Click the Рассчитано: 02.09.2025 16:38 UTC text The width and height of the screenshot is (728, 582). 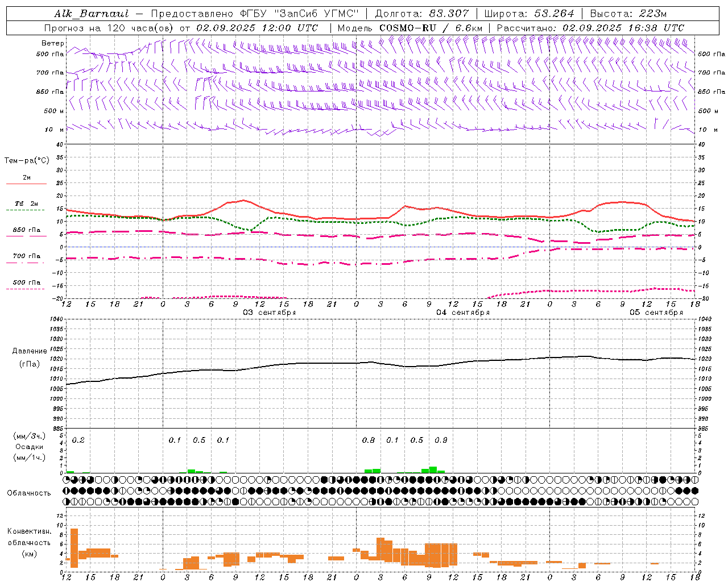(590, 28)
